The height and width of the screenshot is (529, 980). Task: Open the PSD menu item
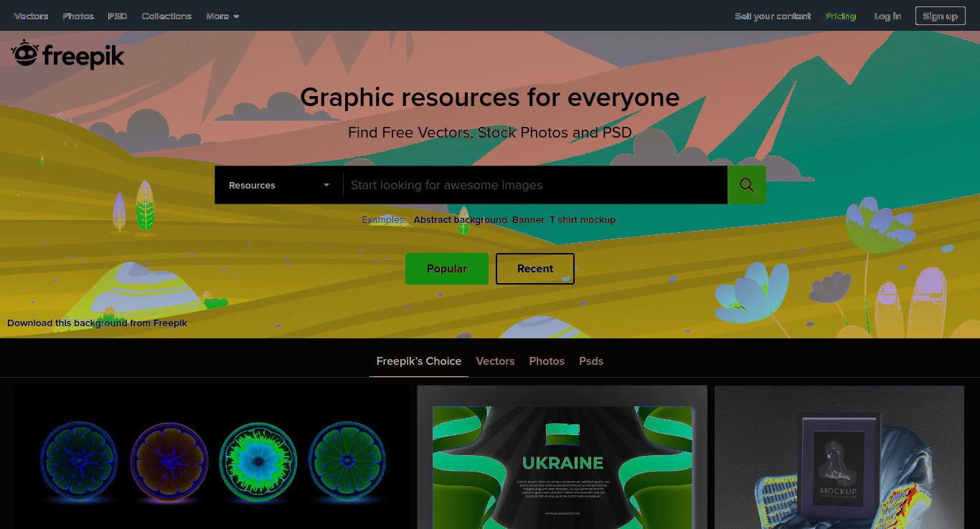coord(118,16)
